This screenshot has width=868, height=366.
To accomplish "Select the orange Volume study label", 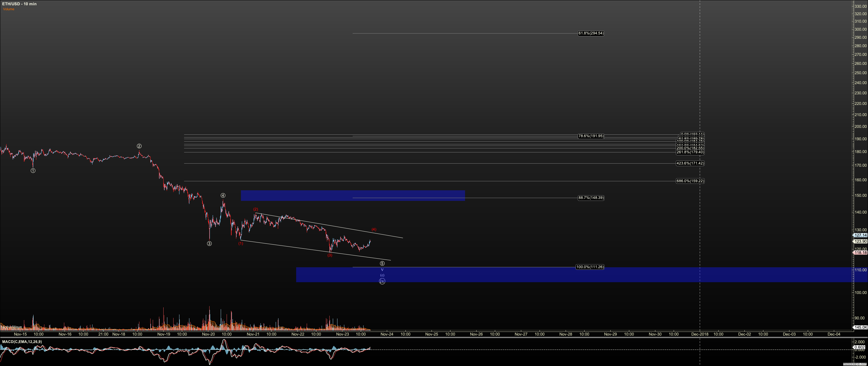I will tap(9, 9).
